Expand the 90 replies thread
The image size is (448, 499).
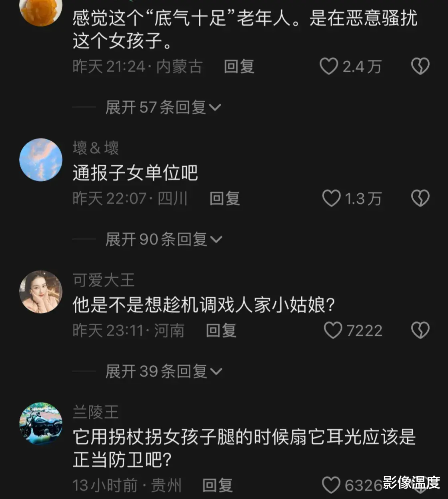(x=163, y=239)
